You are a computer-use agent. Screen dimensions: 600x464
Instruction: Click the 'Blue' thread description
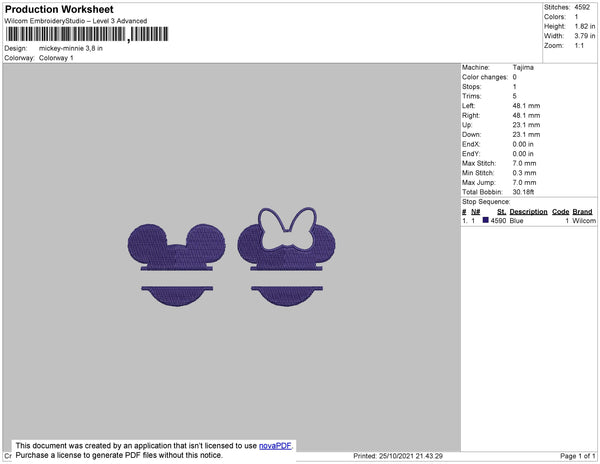[x=516, y=221]
